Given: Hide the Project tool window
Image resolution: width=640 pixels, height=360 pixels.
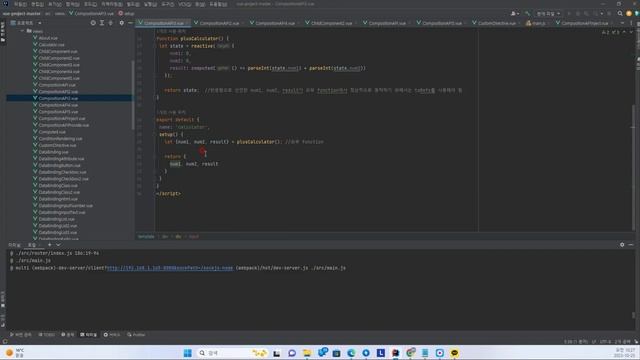Looking at the screenshot, I should [130, 23].
